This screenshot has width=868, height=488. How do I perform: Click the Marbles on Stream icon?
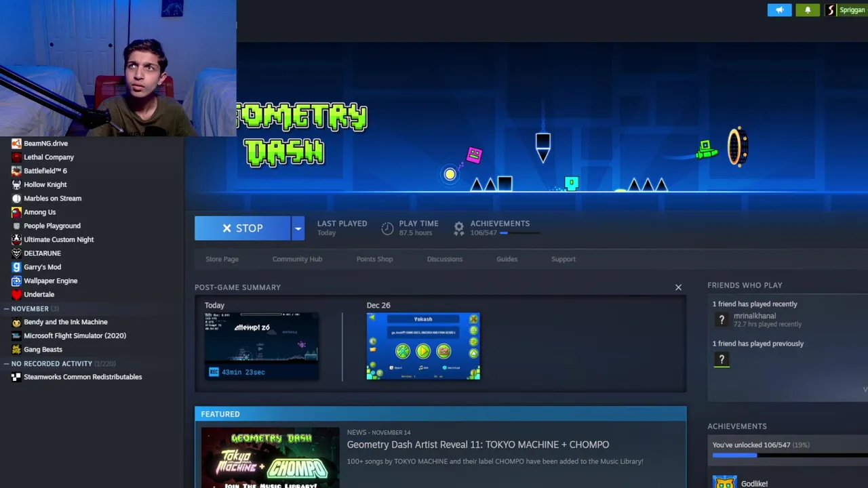click(x=16, y=199)
